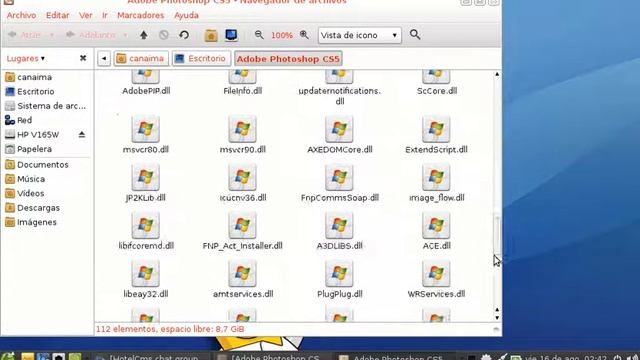Open the Ayuda menu
This screenshot has height=360, width=640.
[186, 16]
